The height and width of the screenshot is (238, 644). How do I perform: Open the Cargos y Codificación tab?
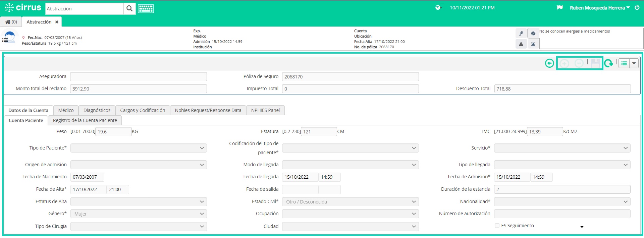143,110
